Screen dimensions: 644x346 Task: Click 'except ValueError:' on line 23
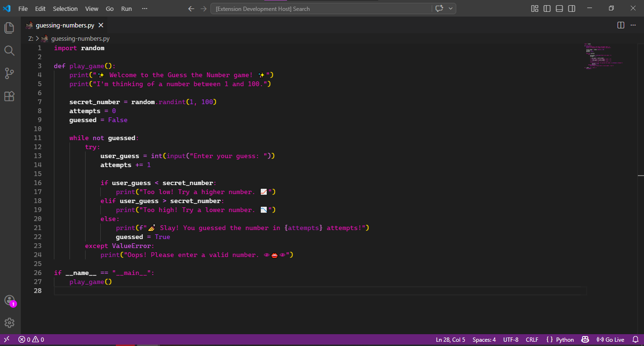tap(120, 246)
